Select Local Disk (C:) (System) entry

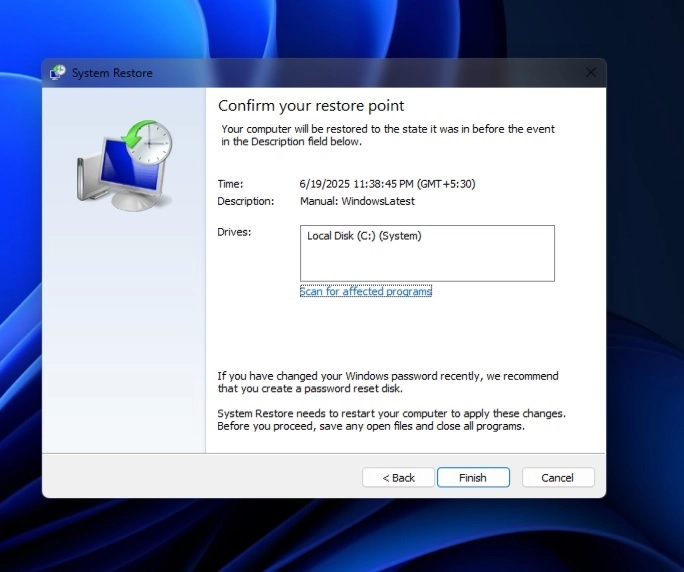pos(364,236)
